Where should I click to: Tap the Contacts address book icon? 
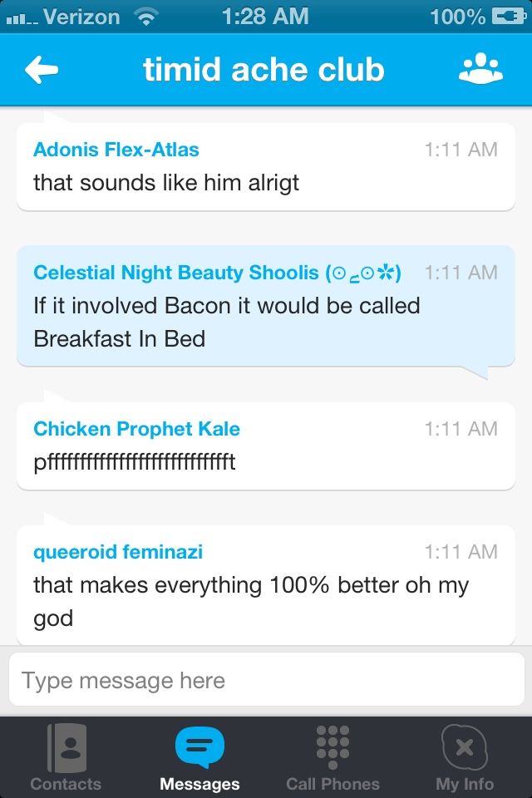point(66,746)
